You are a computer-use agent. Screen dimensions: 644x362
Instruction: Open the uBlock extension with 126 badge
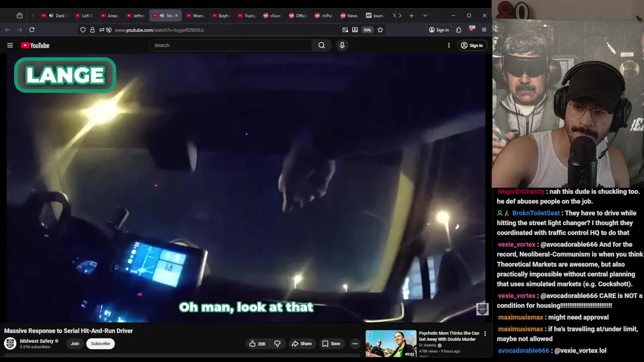pyautogui.click(x=471, y=29)
